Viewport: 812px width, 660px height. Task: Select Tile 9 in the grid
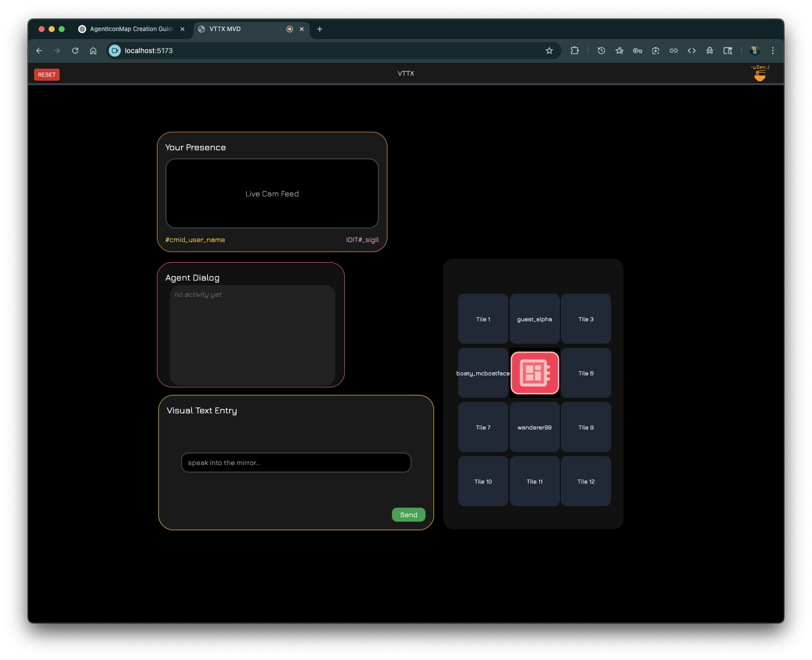[586, 427]
